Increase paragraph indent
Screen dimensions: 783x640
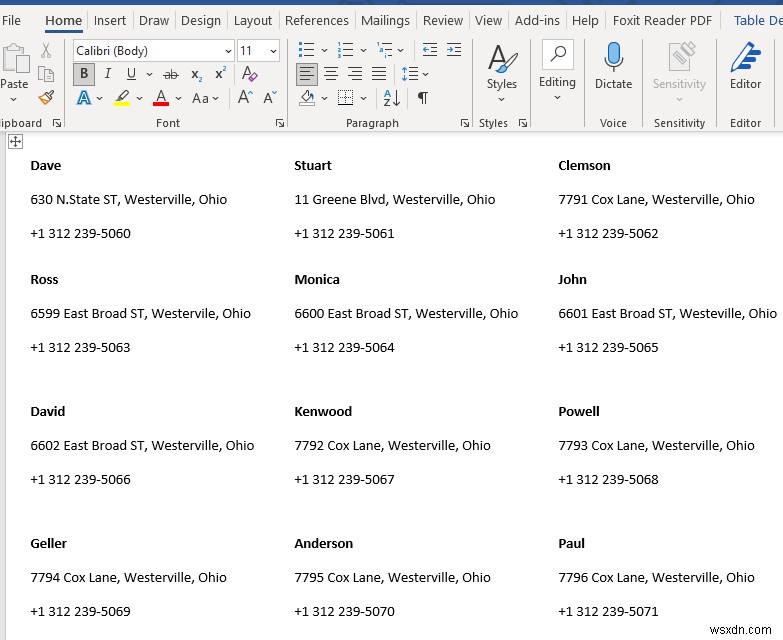tap(453, 50)
